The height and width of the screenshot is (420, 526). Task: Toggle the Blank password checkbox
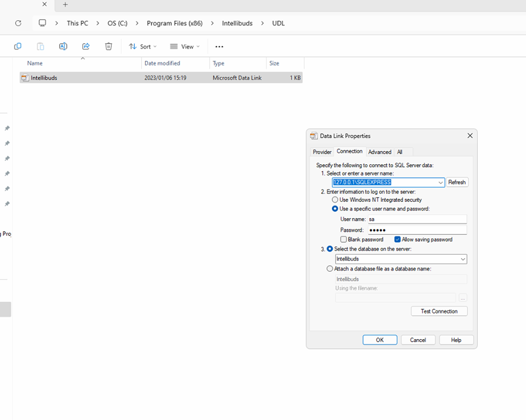(x=343, y=240)
